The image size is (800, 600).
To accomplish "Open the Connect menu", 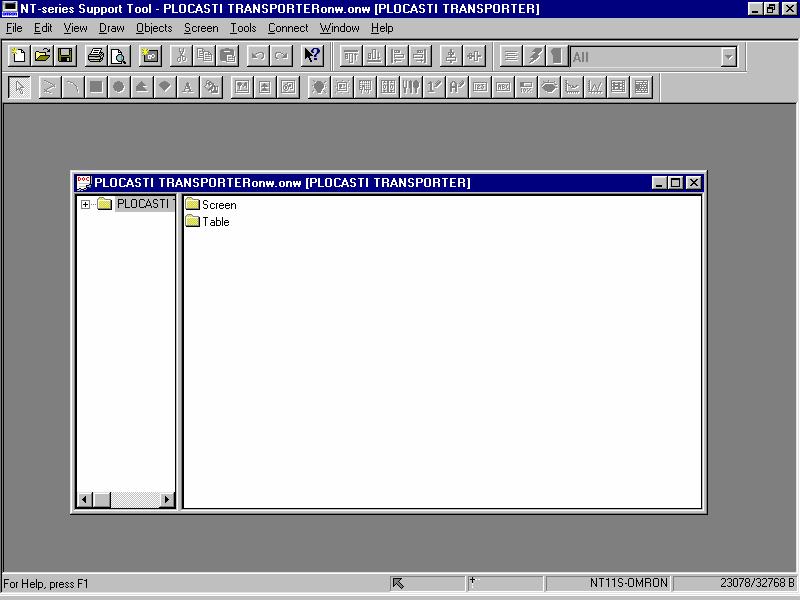I will [288, 28].
